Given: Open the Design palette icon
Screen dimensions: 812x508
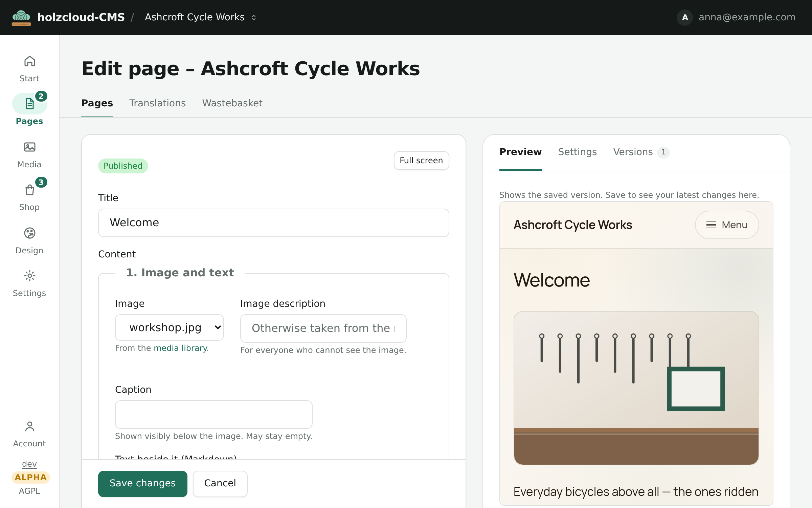Looking at the screenshot, I should pos(29,233).
